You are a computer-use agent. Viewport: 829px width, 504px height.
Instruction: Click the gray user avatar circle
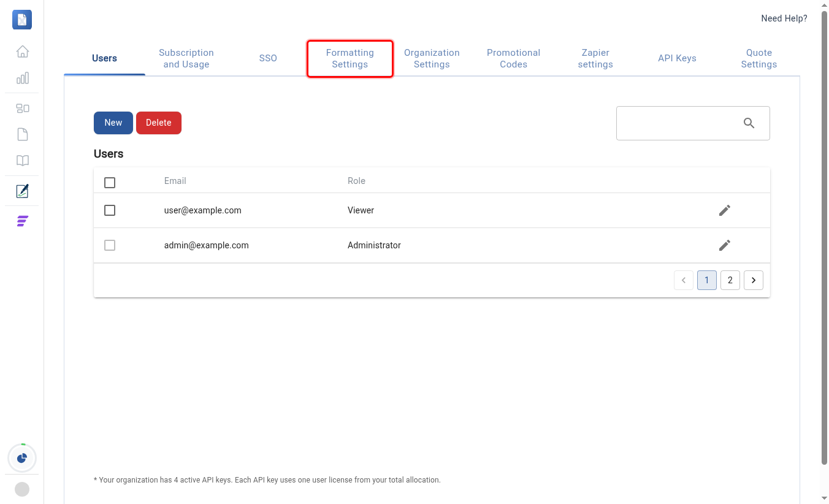click(x=22, y=489)
